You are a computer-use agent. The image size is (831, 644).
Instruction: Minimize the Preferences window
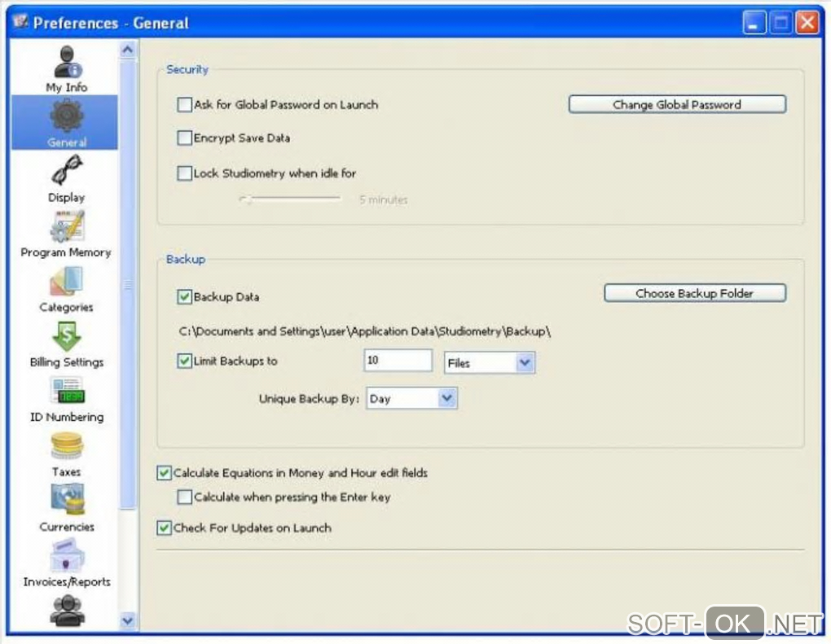[x=754, y=24]
